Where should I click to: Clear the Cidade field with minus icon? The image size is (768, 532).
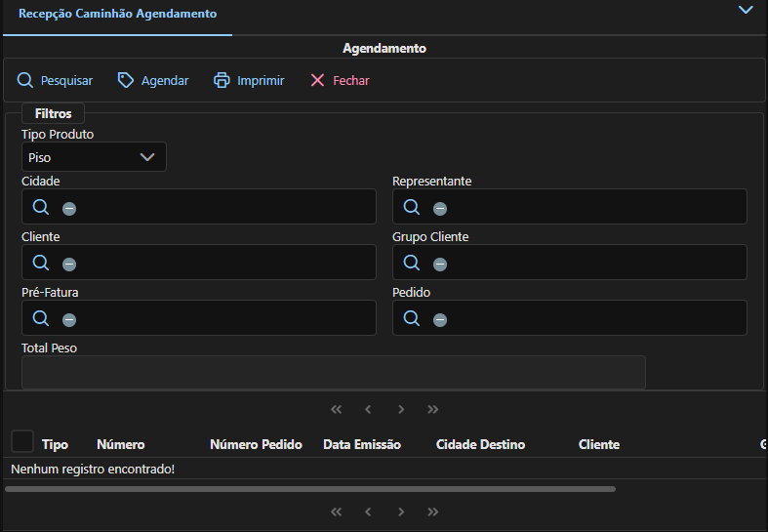69,209
